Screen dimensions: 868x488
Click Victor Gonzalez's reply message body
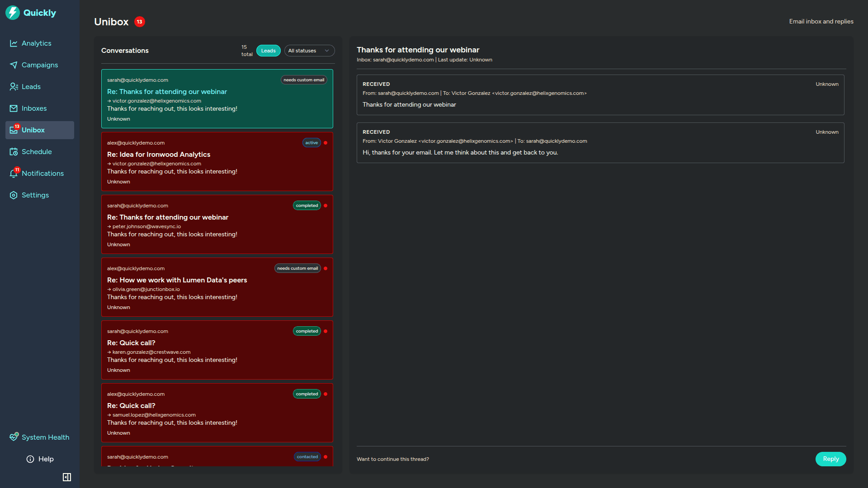tap(460, 153)
